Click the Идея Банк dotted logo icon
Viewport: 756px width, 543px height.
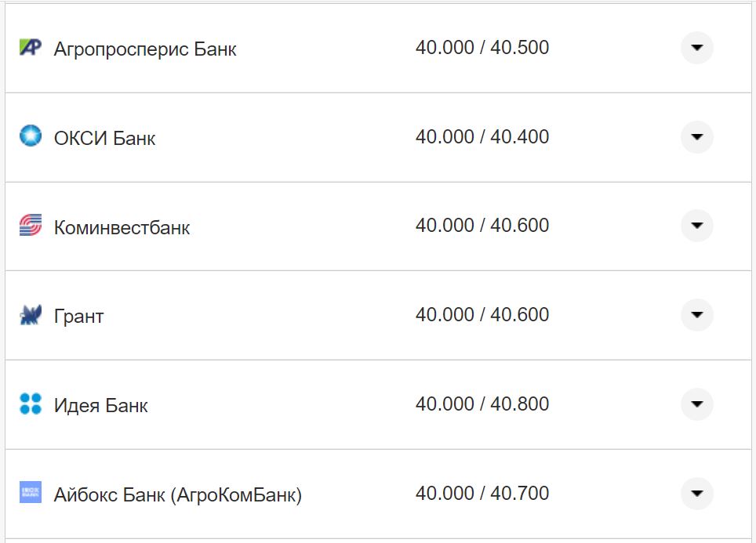click(x=29, y=404)
